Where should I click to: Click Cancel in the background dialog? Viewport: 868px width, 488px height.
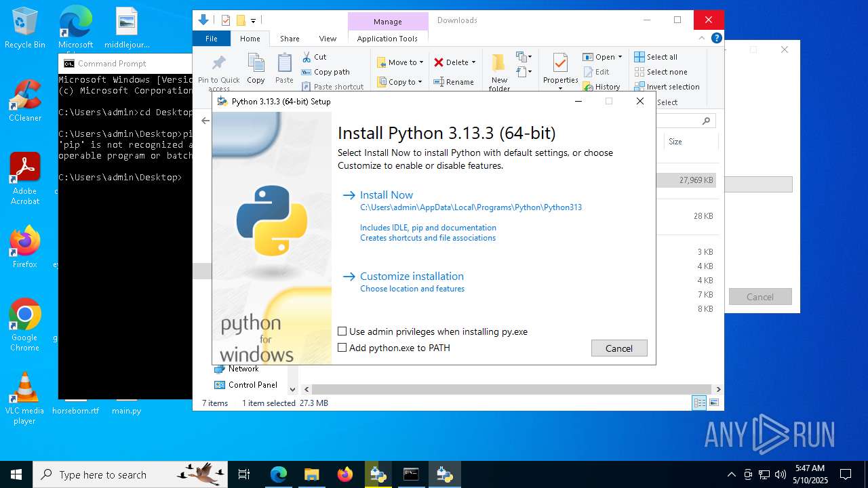(760, 297)
